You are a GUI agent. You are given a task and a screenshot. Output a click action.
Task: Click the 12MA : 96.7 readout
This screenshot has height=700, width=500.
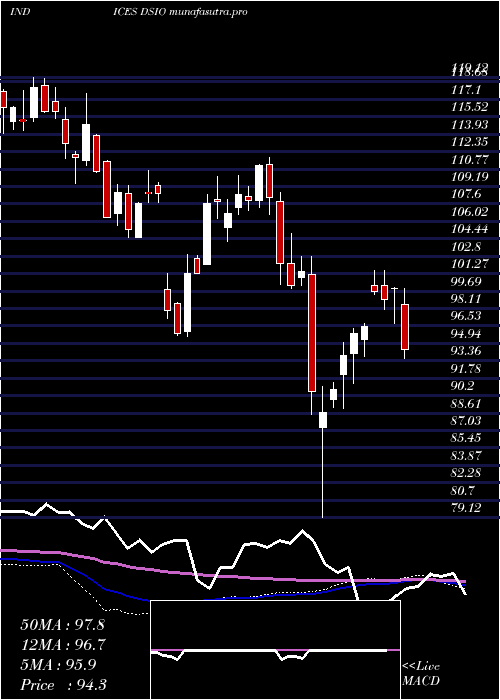coord(62,645)
